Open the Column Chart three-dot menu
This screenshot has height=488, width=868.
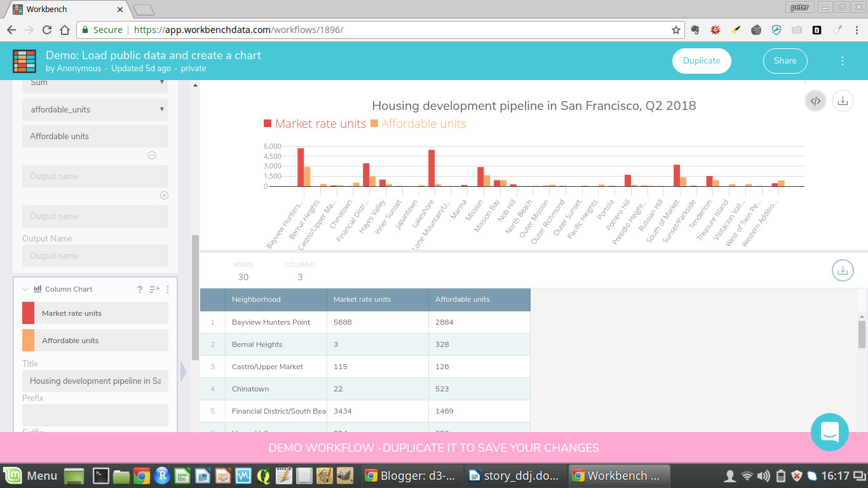(167, 289)
